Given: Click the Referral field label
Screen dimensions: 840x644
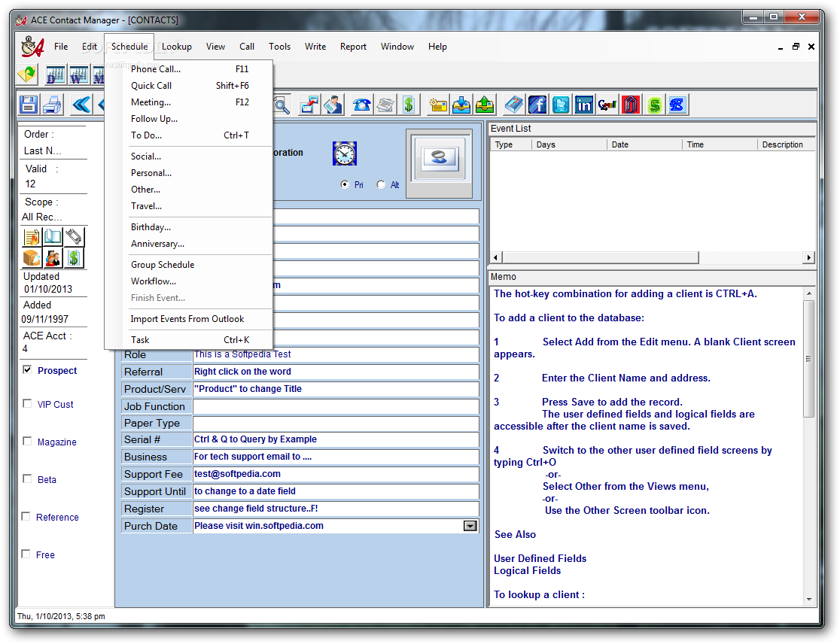Looking at the screenshot, I should click(x=155, y=372).
